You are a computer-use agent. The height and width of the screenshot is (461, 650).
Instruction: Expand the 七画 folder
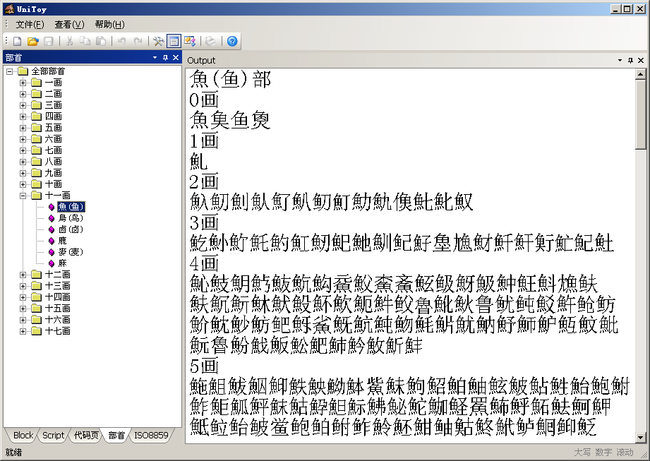pyautogui.click(x=23, y=150)
